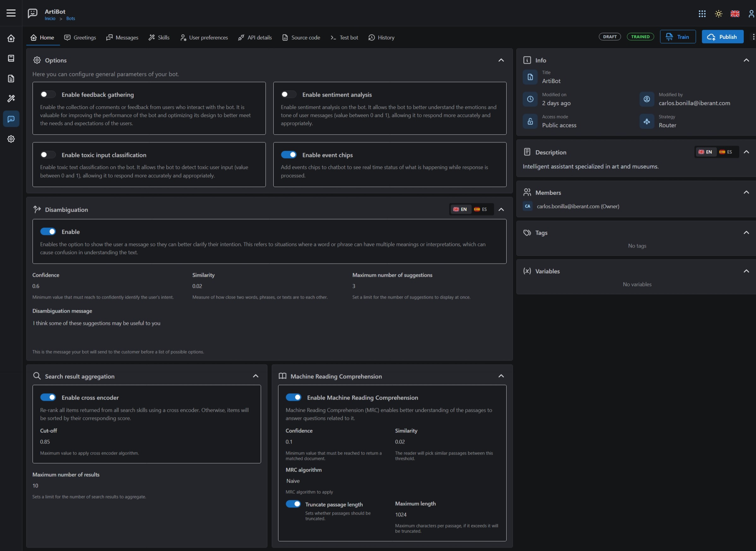Image resolution: width=756 pixels, height=551 pixels.
Task: Click the Info panel icon
Action: click(x=527, y=60)
